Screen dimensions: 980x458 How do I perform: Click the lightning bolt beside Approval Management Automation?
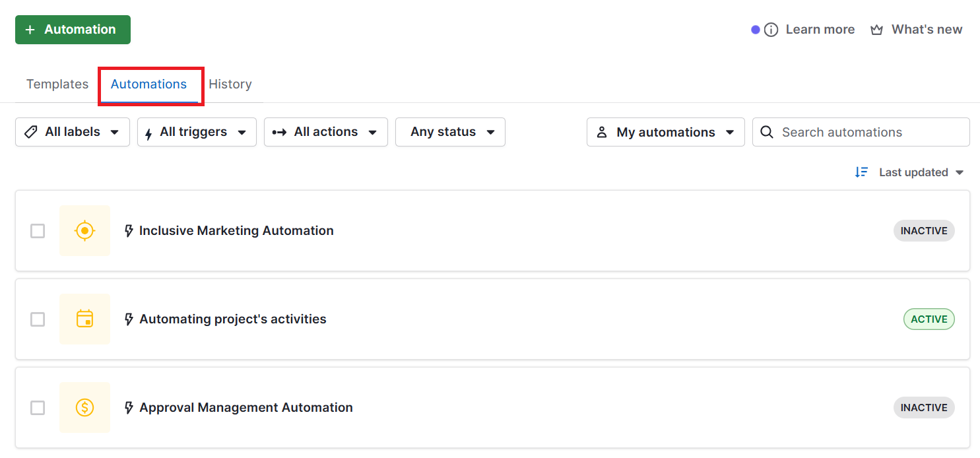tap(129, 408)
